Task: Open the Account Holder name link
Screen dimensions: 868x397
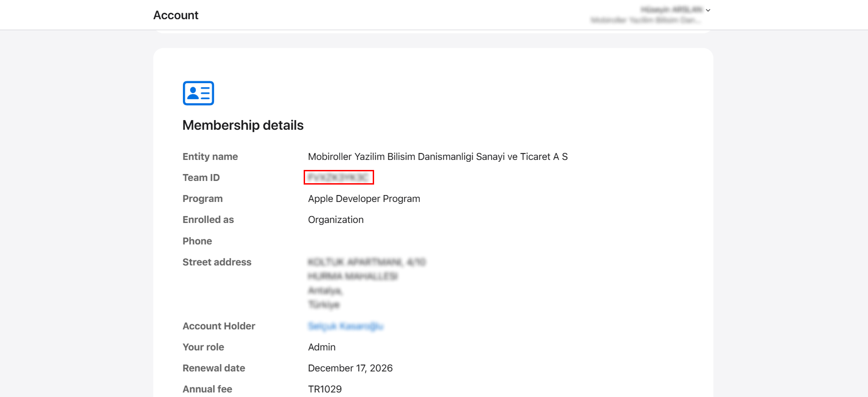Action: [345, 326]
